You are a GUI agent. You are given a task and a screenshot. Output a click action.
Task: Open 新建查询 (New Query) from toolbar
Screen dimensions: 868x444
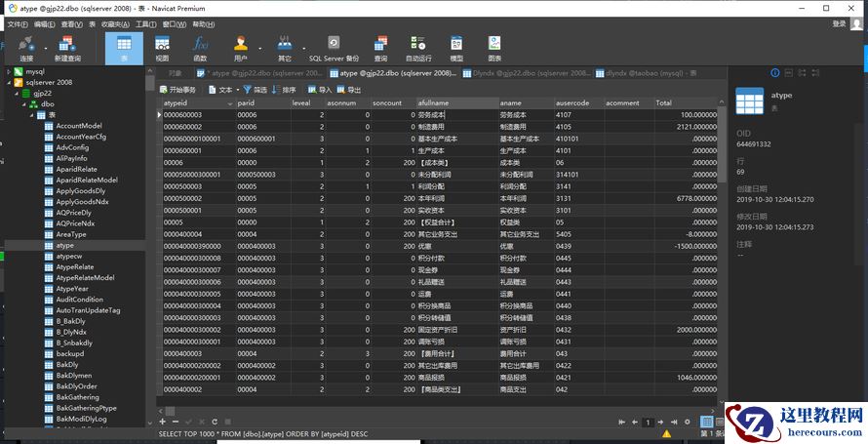point(67,47)
